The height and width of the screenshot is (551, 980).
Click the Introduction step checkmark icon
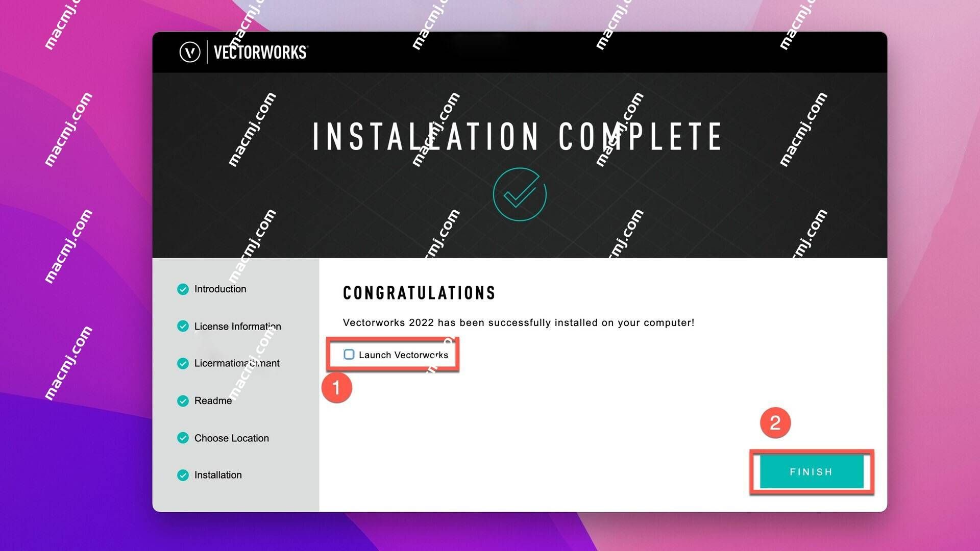point(181,289)
